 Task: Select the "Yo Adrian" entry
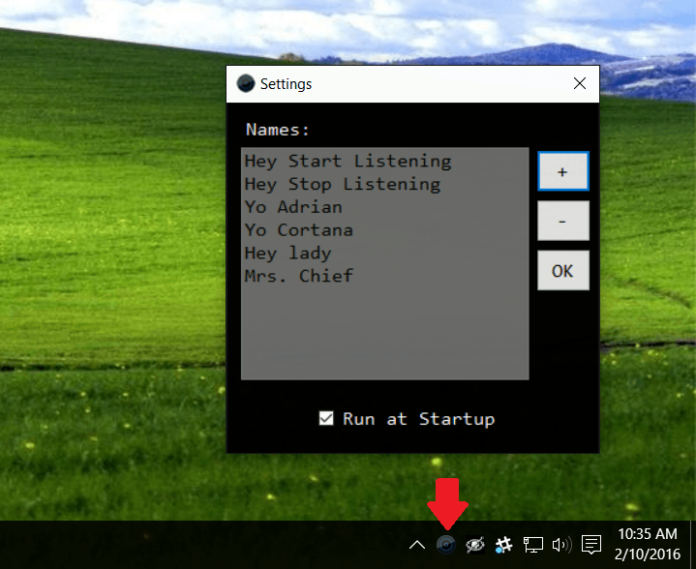point(294,207)
